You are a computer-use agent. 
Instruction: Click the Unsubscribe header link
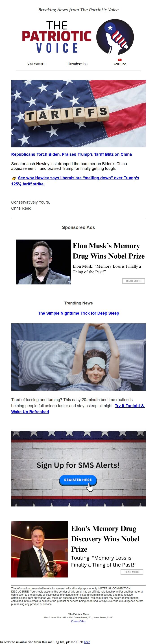point(78,64)
